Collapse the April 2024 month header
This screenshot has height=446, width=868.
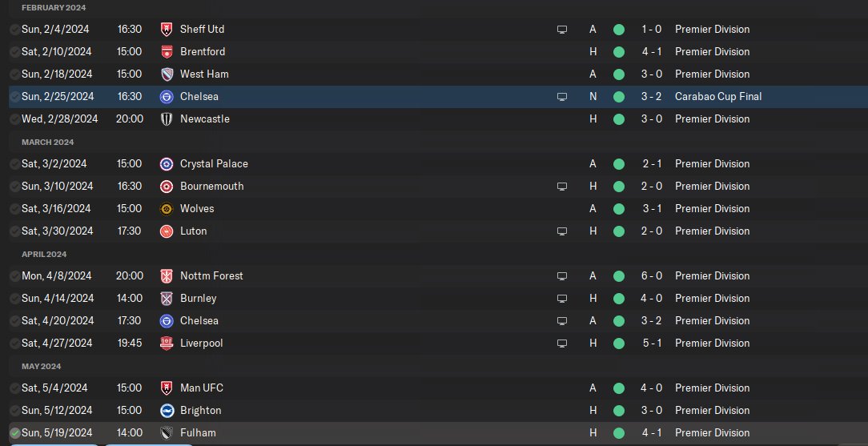[44, 254]
